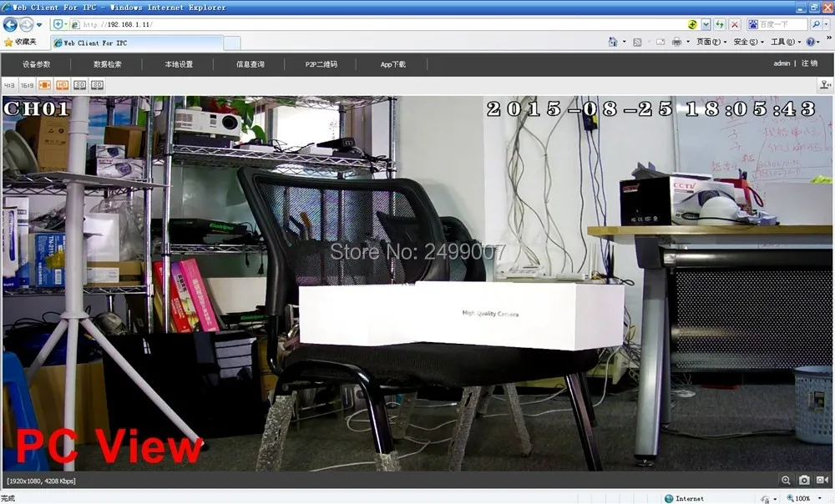Open the 数据检索 menu

[108, 64]
